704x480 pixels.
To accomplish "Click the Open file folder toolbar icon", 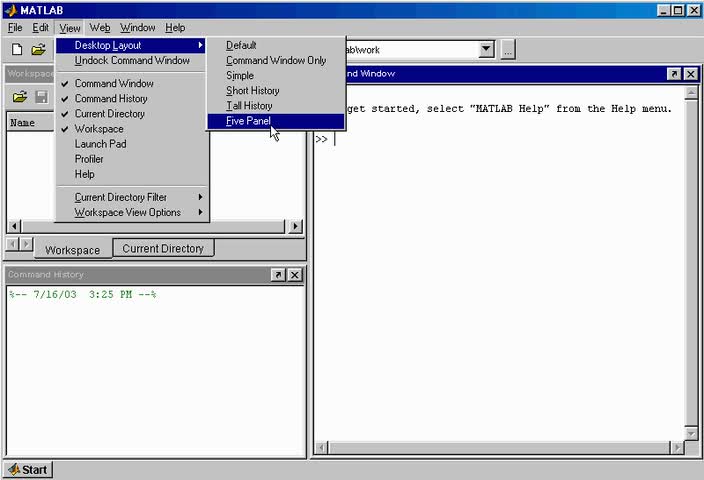I will (x=39, y=49).
